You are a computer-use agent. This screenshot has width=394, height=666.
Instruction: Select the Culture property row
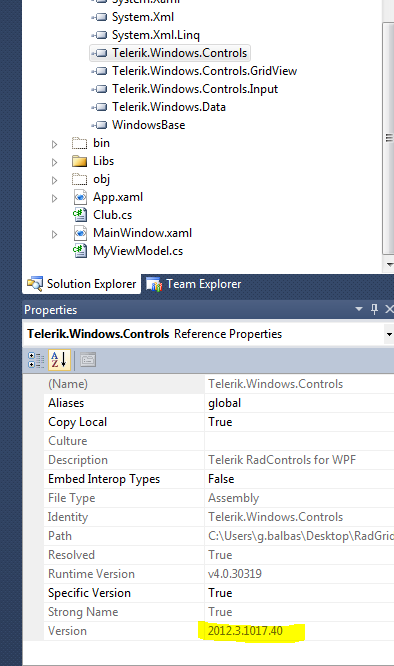point(219,441)
